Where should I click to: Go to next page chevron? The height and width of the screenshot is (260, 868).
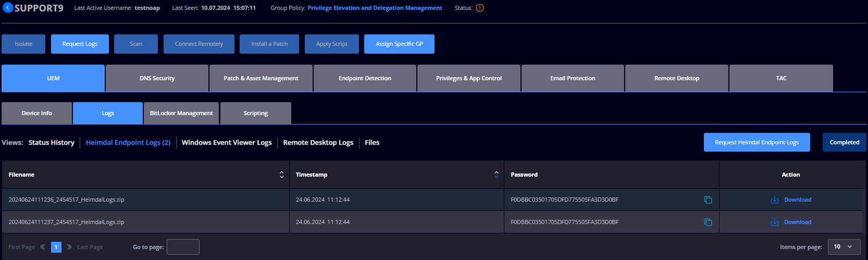coord(69,247)
